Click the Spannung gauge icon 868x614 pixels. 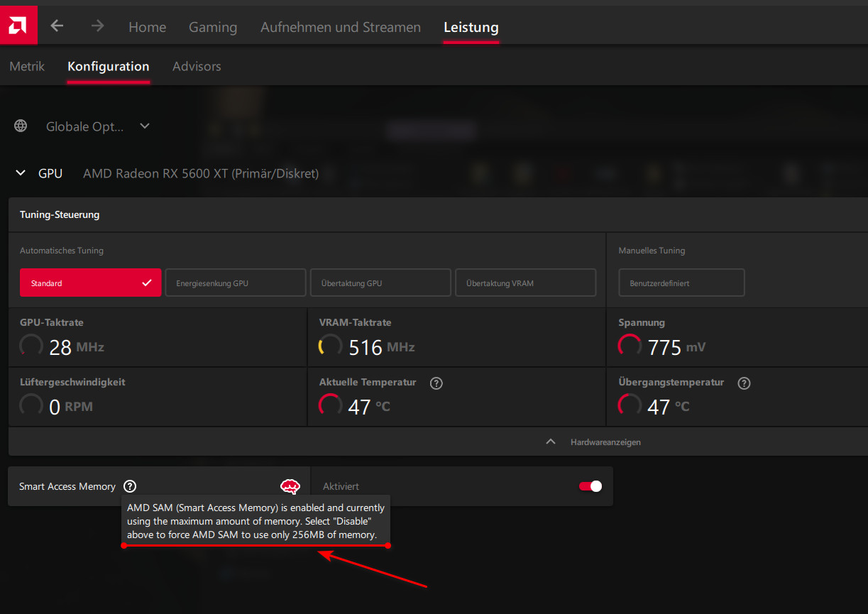[630, 346]
